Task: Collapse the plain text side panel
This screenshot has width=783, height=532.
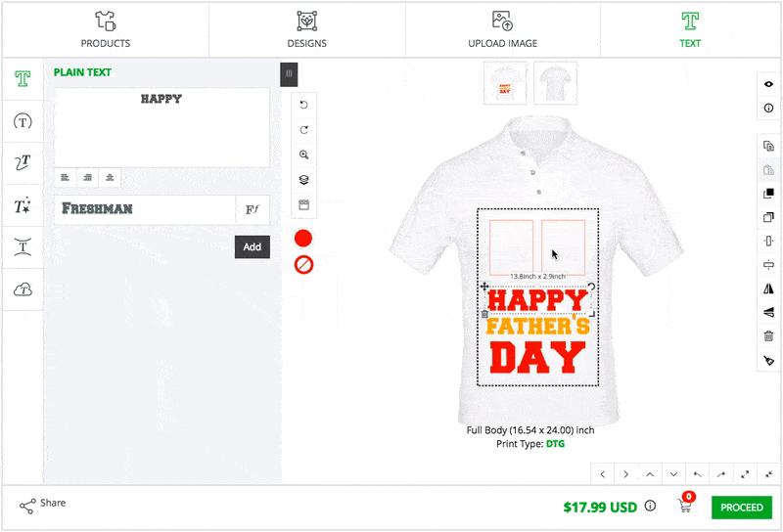Action: pos(289,73)
